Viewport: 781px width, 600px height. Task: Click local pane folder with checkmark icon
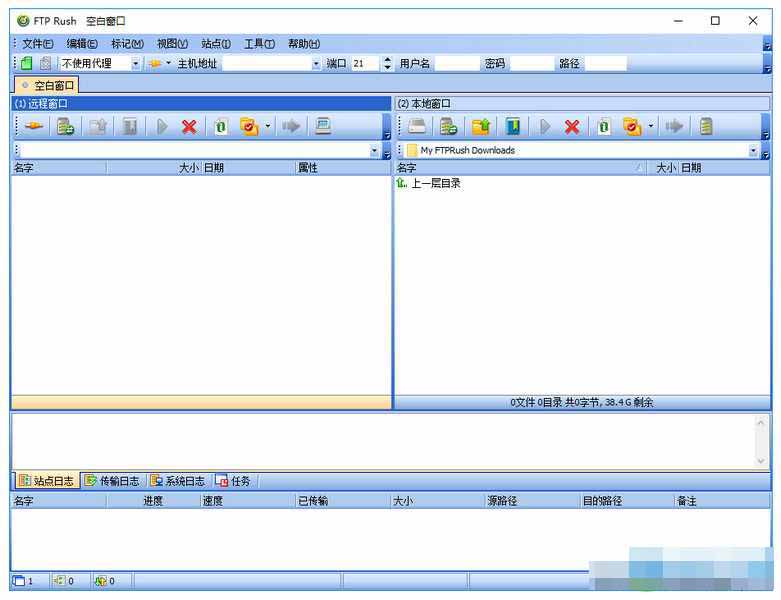[632, 126]
